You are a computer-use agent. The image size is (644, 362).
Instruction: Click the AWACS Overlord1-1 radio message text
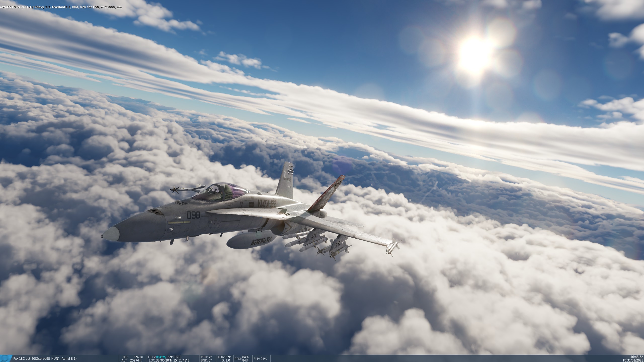(61, 7)
